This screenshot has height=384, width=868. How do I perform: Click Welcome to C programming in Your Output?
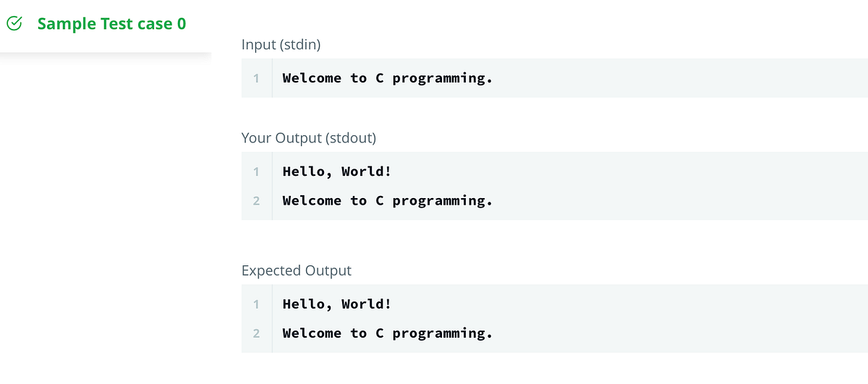pos(387,200)
